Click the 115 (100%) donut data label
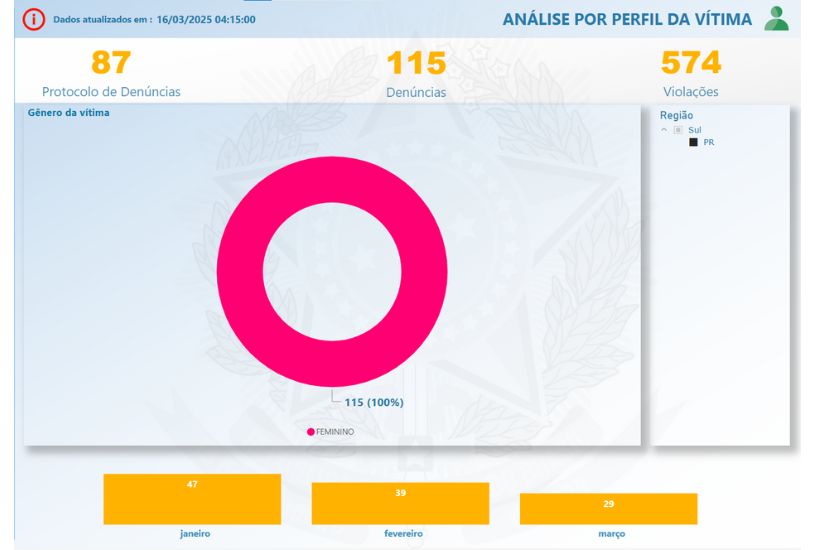Screen dimensions: 815x550 coord(374,402)
